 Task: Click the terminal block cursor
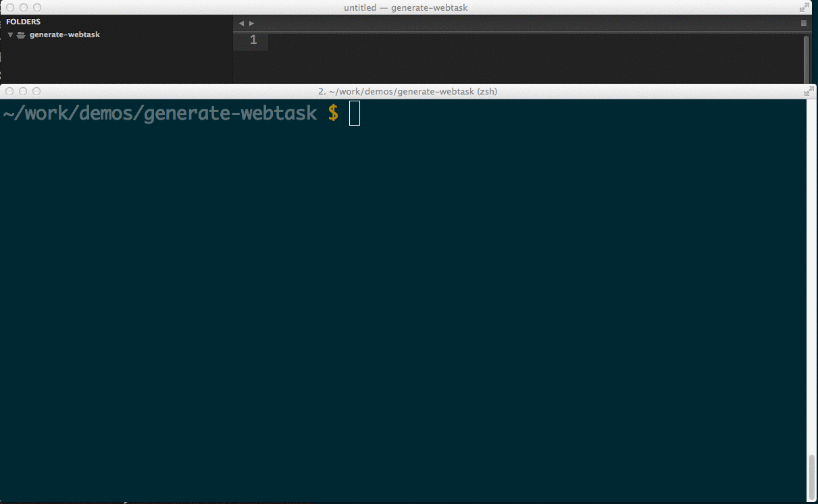(x=355, y=113)
